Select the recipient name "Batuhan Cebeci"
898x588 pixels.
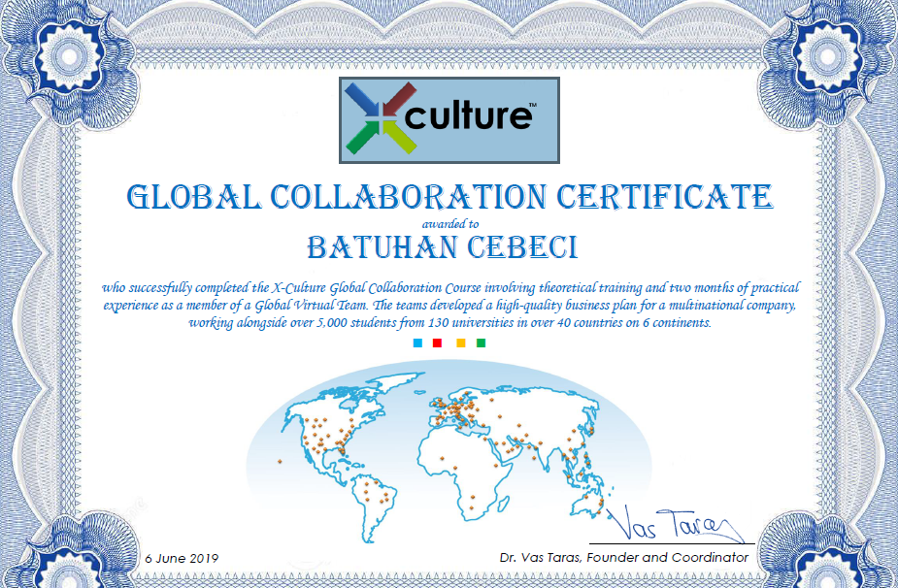point(442,247)
